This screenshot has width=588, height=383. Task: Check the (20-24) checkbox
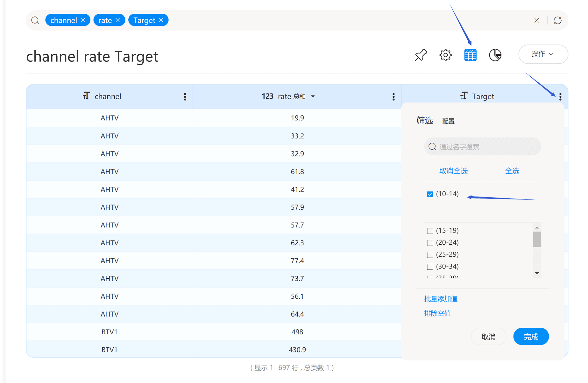point(430,243)
